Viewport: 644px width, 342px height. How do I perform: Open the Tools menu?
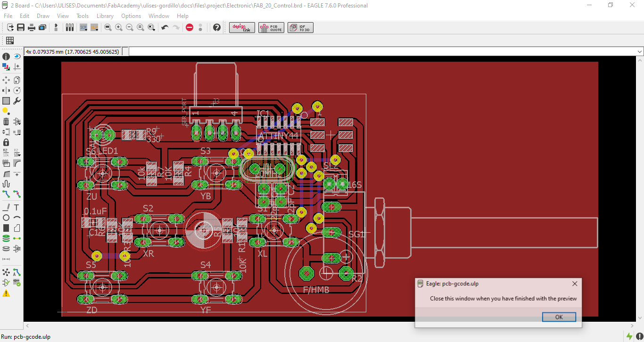pyautogui.click(x=83, y=16)
